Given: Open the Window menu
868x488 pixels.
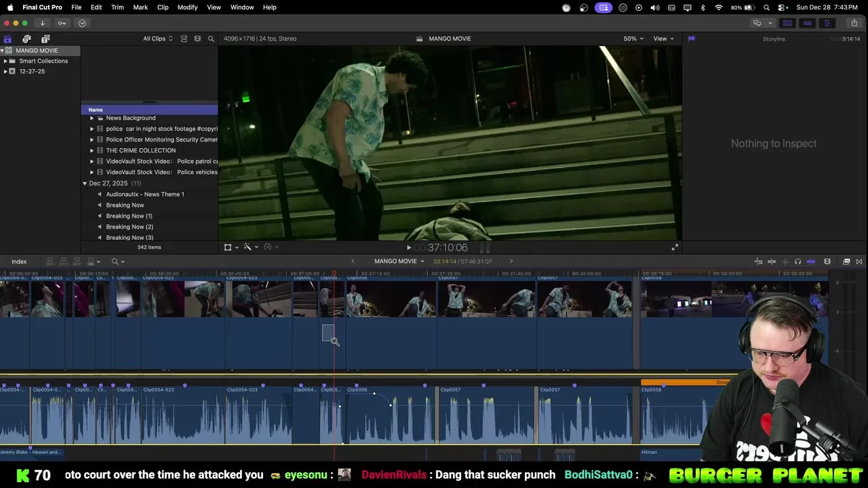Looking at the screenshot, I should point(242,7).
